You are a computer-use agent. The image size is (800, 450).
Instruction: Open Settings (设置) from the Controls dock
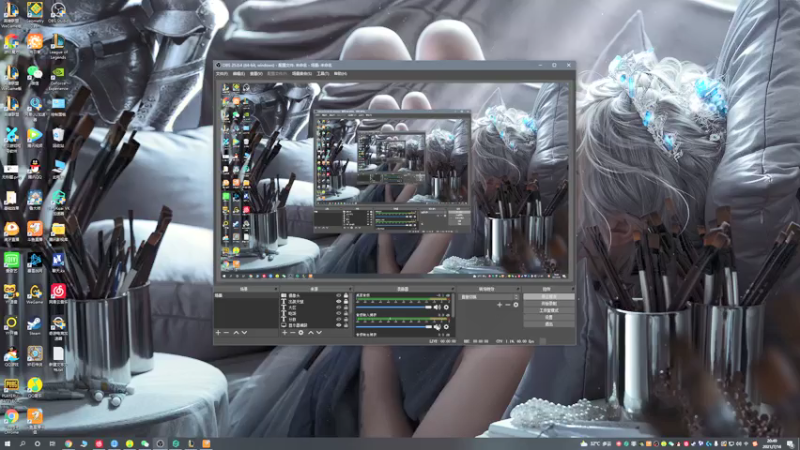[549, 317]
